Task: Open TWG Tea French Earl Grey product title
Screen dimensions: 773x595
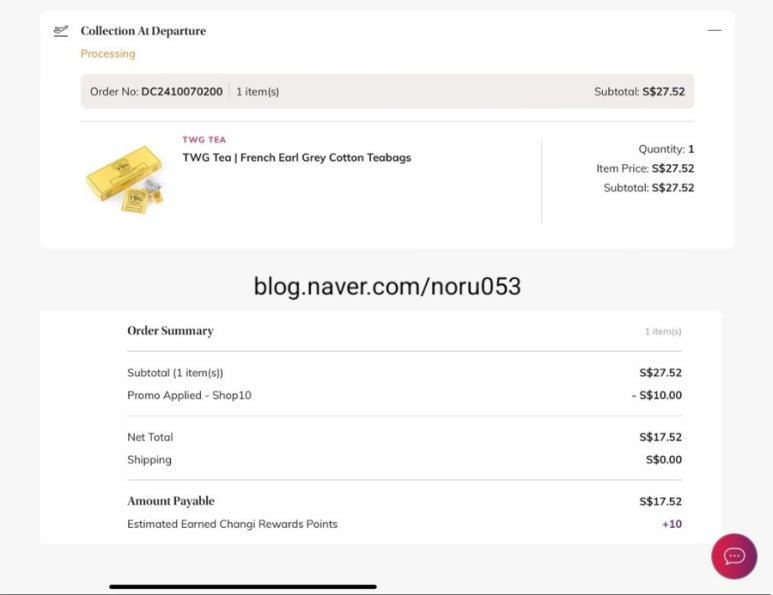Action: 297,158
